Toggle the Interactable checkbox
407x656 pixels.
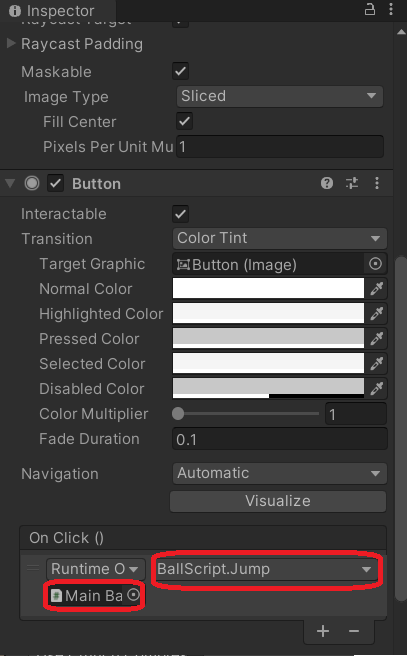point(180,214)
